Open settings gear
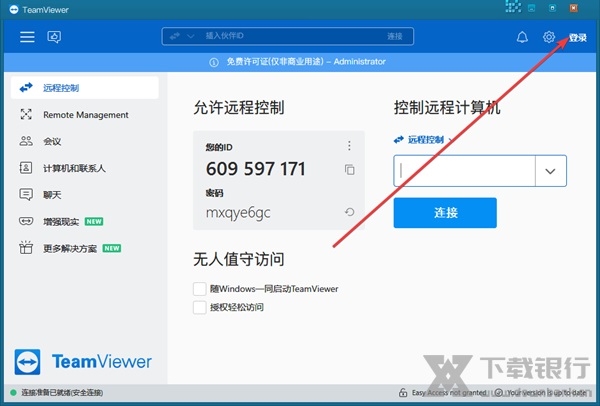Screen dimensions: 600x406 (x=549, y=37)
